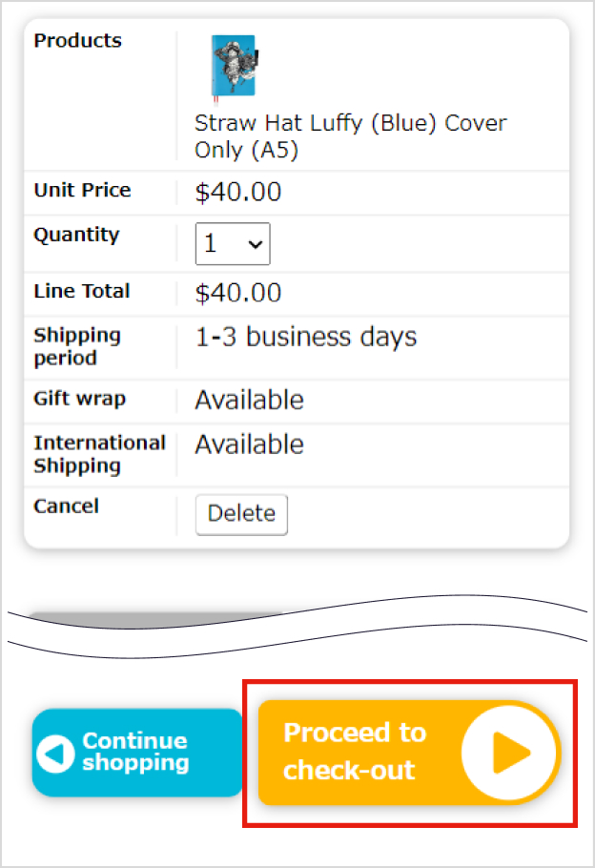This screenshot has height=868, width=595.
Task: Click the 1-3 business days text
Action: coord(306,338)
